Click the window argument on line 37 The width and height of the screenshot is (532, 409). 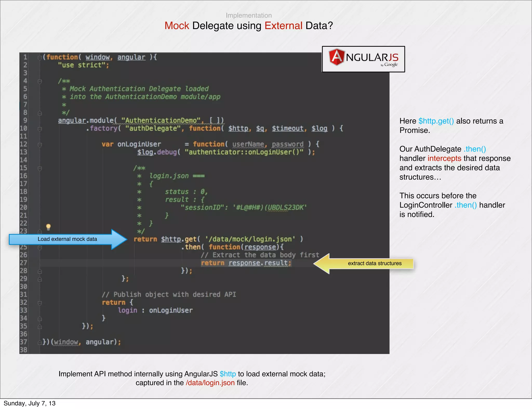pyautogui.click(x=66, y=342)
